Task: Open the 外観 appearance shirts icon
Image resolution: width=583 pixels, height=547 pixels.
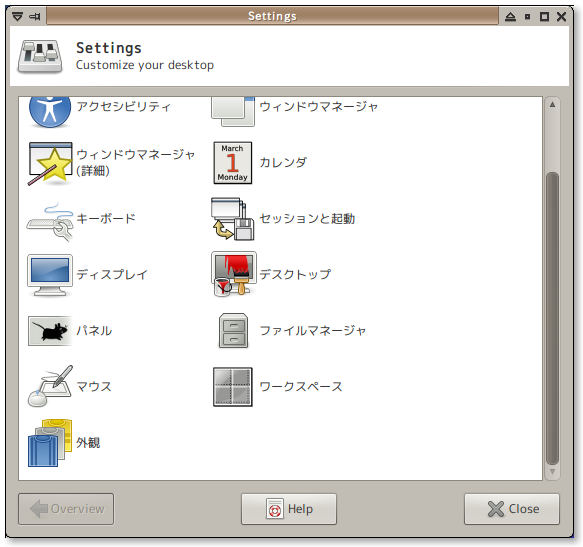Action: coord(50,443)
